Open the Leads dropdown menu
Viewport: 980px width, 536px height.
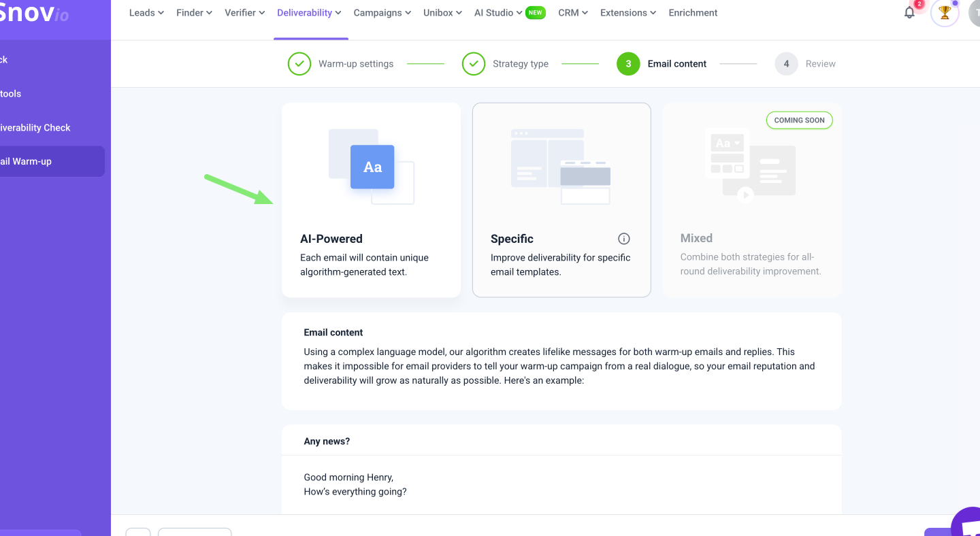146,12
